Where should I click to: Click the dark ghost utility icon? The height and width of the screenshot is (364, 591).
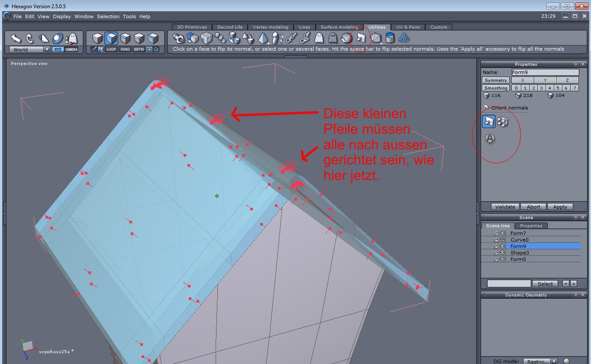point(333,38)
